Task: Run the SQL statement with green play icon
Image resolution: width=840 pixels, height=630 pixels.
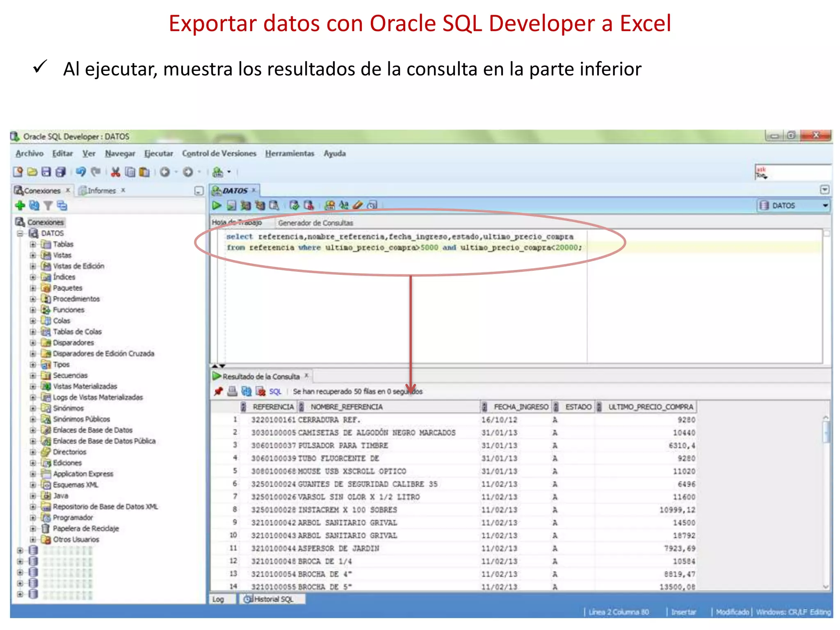Action: [217, 205]
